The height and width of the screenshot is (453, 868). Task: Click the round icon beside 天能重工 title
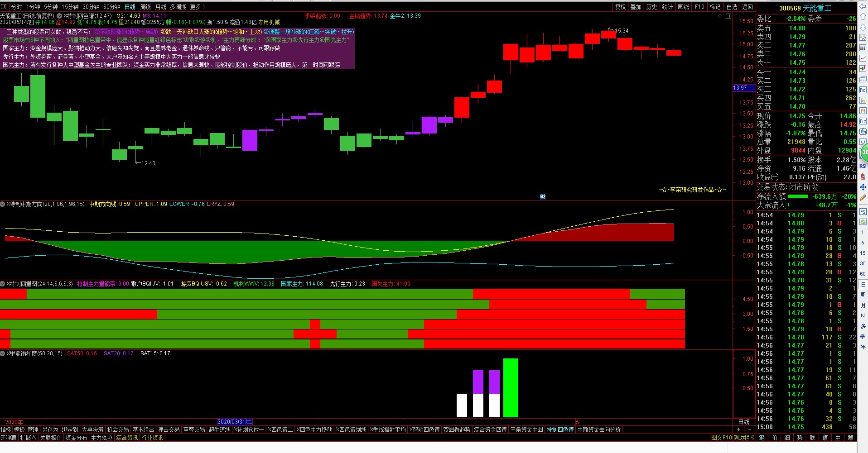pyautogui.click(x=59, y=16)
